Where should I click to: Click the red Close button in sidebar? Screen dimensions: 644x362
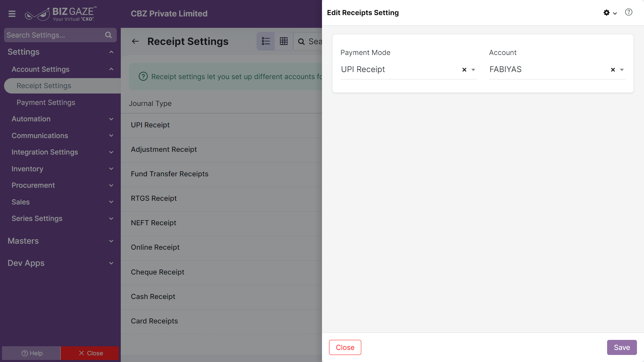90,353
